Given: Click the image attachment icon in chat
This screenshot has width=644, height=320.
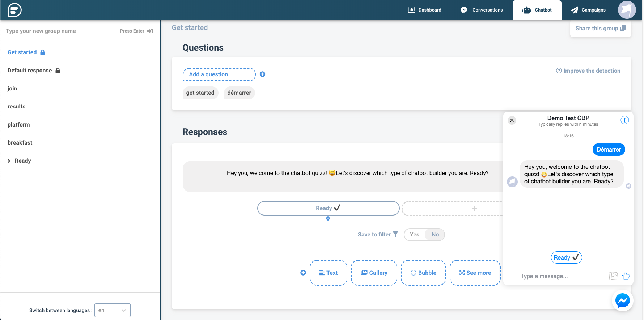Looking at the screenshot, I should pyautogui.click(x=613, y=276).
